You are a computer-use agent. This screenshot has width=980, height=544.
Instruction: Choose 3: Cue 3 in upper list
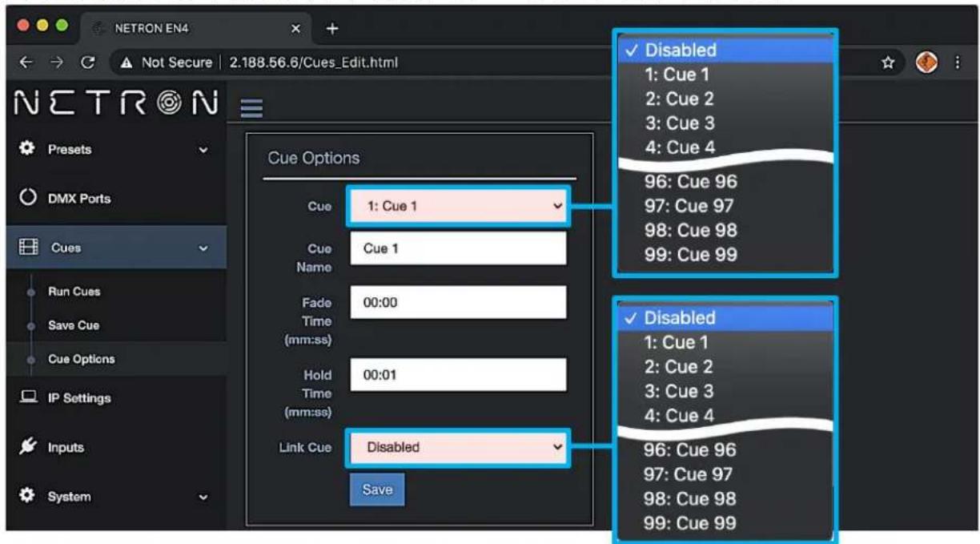coord(679,123)
